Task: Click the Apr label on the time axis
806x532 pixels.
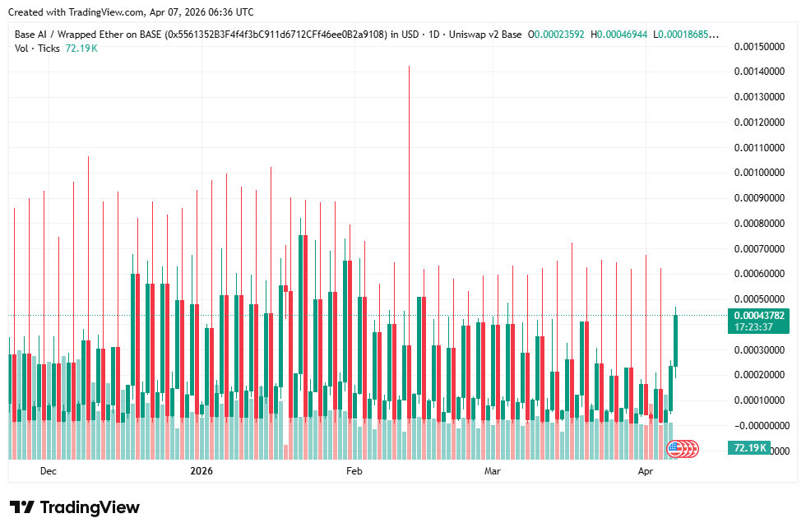Action: [646, 471]
